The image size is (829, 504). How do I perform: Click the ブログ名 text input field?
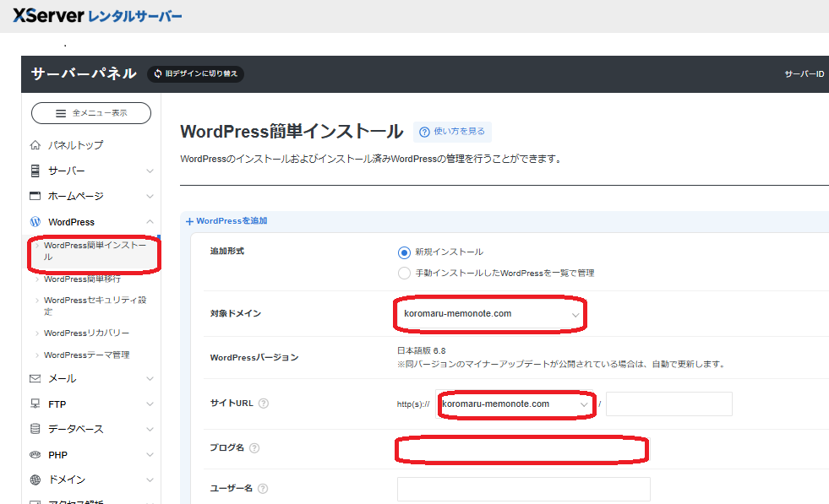click(522, 449)
